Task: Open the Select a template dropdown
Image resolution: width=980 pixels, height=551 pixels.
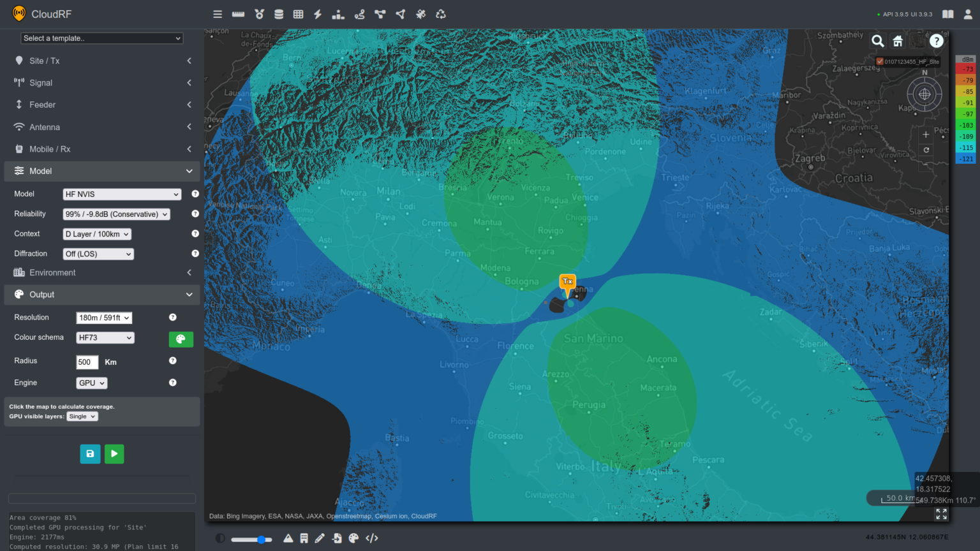Action: pyautogui.click(x=101, y=38)
